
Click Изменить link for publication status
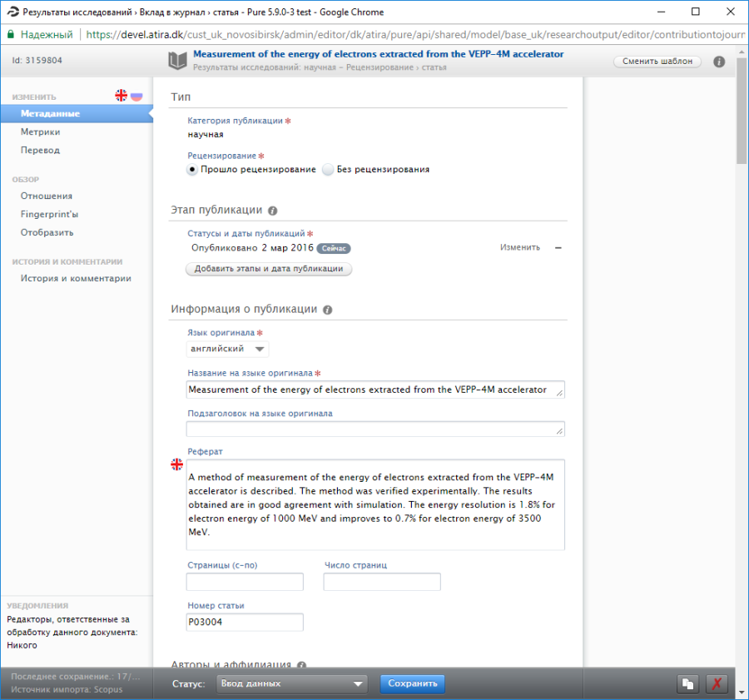click(519, 247)
